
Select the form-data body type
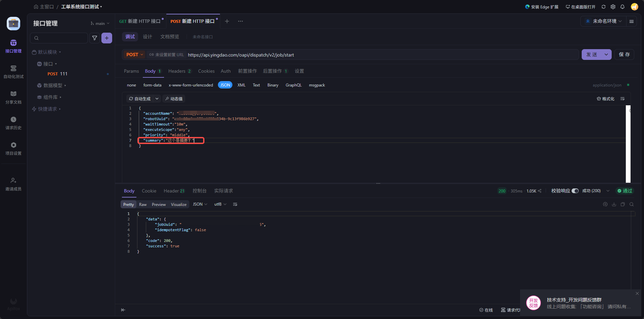click(152, 85)
